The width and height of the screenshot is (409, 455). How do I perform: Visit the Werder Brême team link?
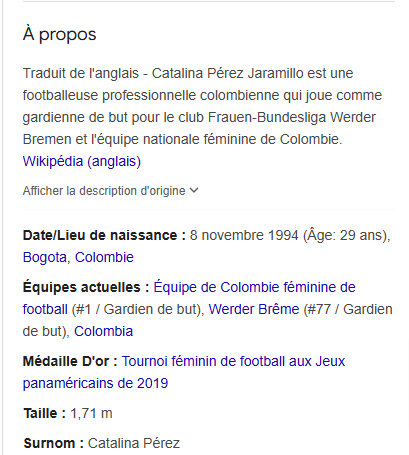pyautogui.click(x=254, y=309)
